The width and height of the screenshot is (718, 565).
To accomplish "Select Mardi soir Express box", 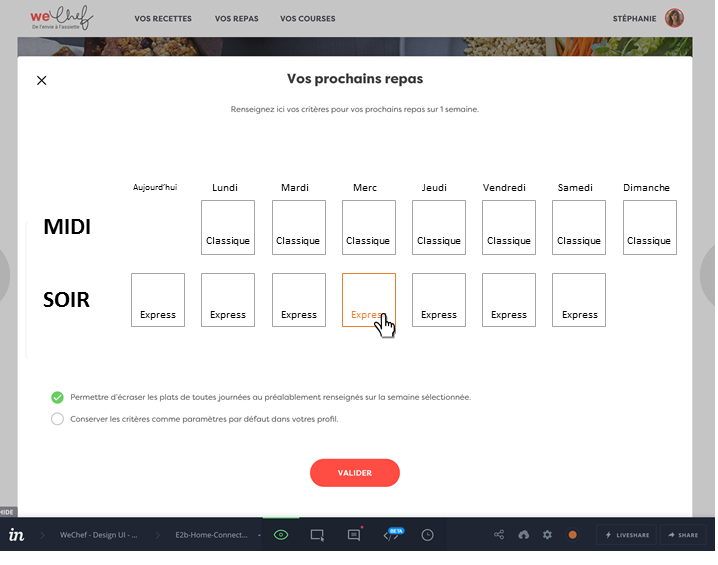I will (x=299, y=300).
